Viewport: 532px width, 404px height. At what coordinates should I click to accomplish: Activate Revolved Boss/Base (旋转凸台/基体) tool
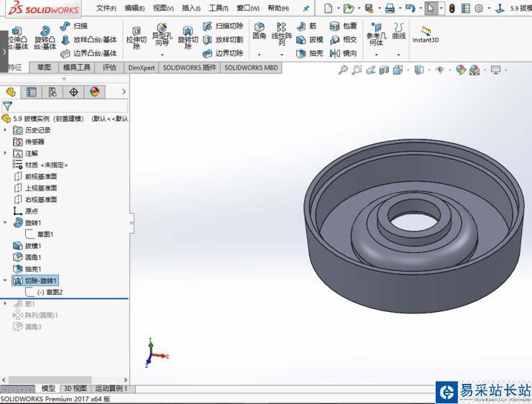point(45,37)
